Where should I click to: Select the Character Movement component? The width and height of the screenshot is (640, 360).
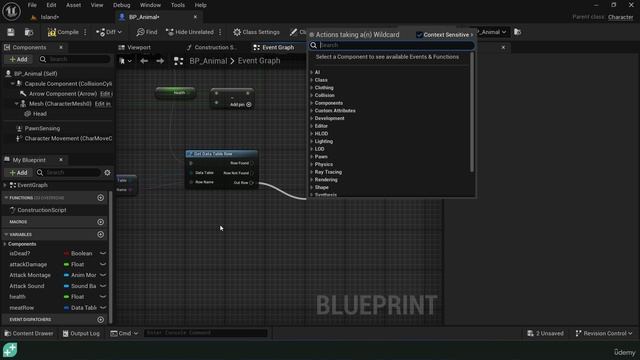pyautogui.click(x=68, y=139)
